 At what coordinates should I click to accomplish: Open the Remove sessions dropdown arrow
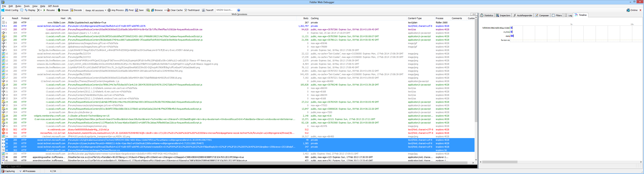click(x=41, y=10)
